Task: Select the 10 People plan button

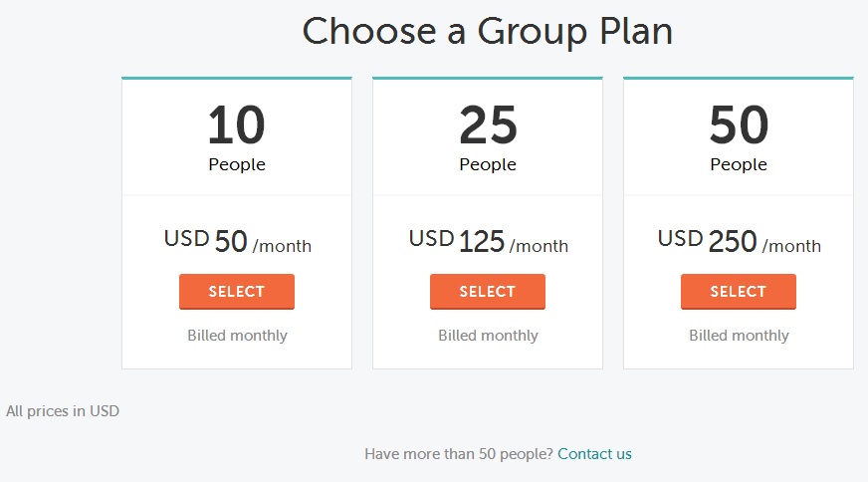Action: click(x=237, y=292)
